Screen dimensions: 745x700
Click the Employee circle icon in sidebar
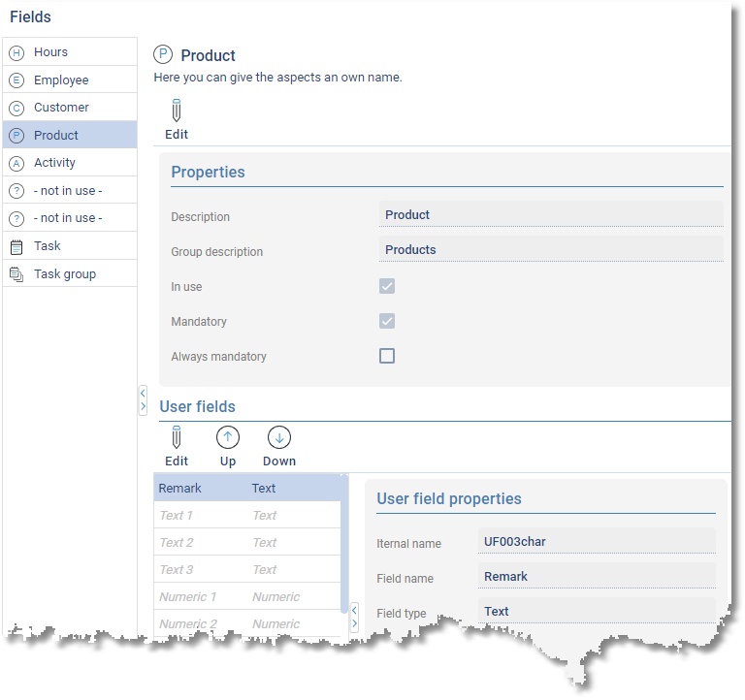point(16,80)
